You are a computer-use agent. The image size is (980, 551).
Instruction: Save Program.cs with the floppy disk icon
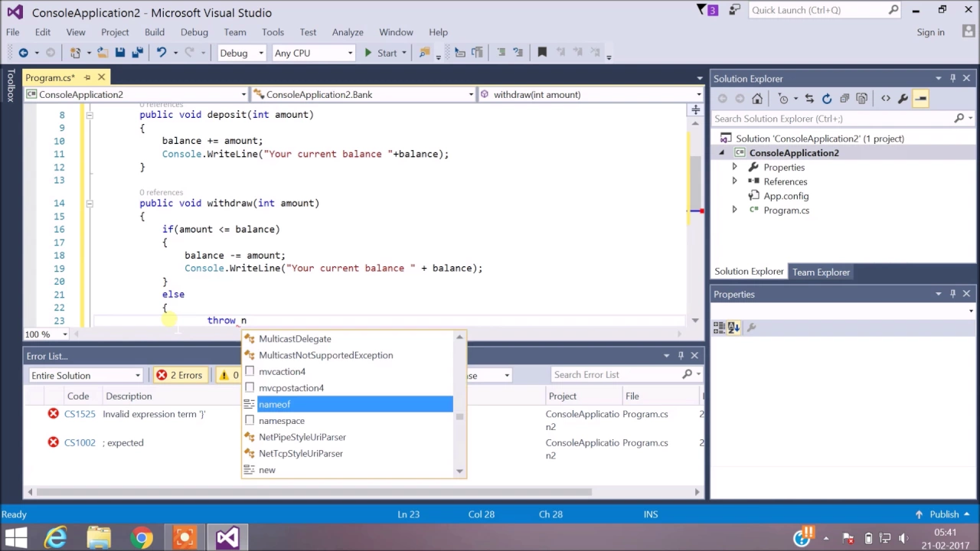click(120, 53)
